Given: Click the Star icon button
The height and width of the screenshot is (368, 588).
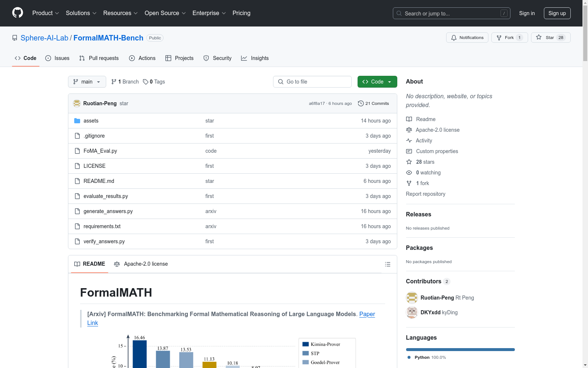Looking at the screenshot, I should pos(539,37).
